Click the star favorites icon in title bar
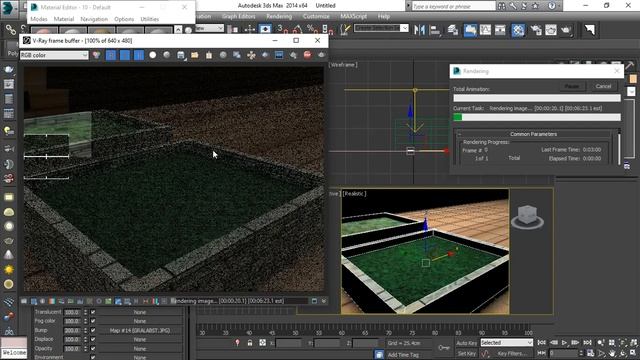 point(536,6)
